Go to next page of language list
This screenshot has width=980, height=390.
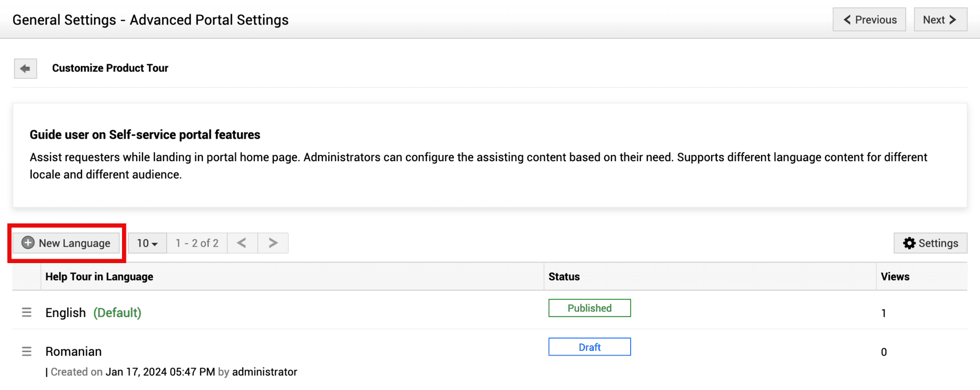point(273,243)
